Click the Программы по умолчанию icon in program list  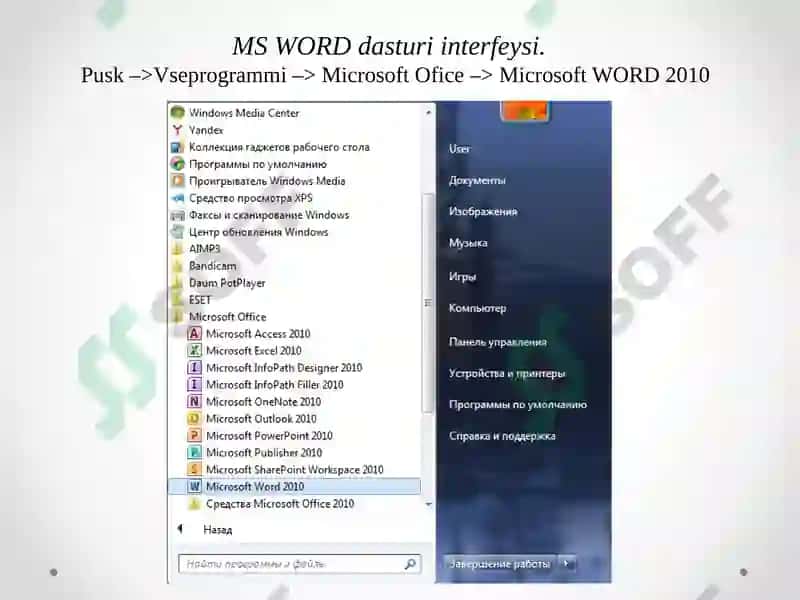[x=177, y=164]
